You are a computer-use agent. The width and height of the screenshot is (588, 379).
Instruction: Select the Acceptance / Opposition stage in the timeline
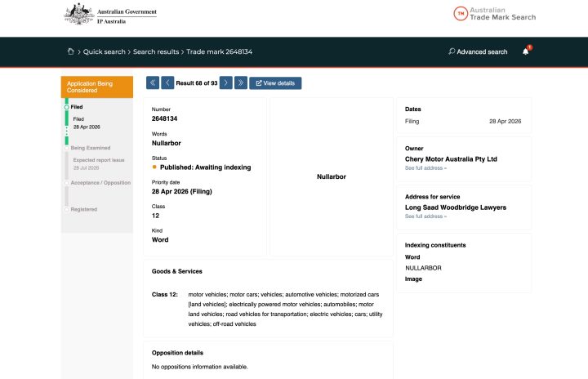point(100,183)
